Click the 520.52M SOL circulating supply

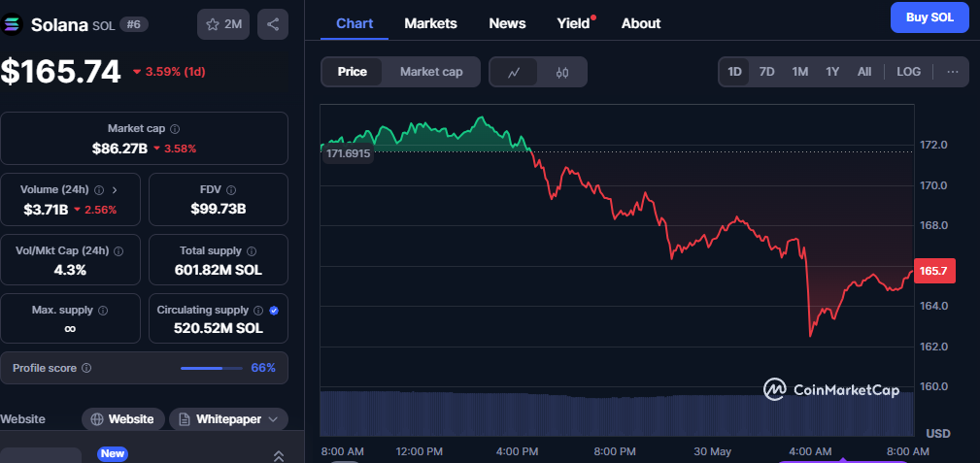pyautogui.click(x=219, y=329)
